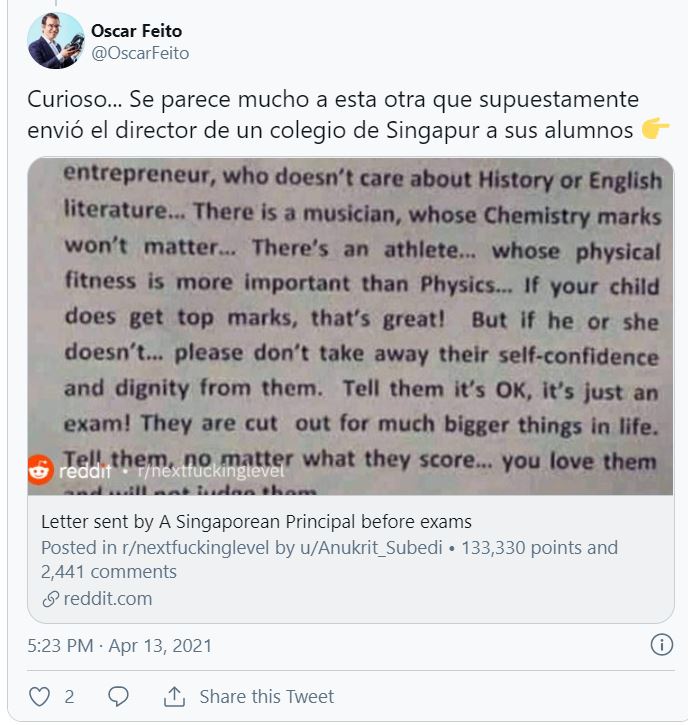Image resolution: width=688 pixels, height=725 pixels.
Task: Click the 'reddit' wordmark on the image
Action: click(84, 469)
